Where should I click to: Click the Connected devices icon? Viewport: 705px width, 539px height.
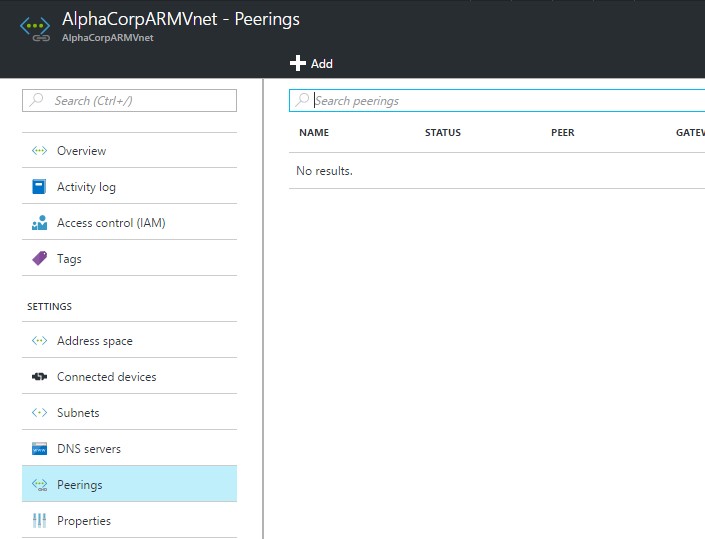click(x=40, y=377)
